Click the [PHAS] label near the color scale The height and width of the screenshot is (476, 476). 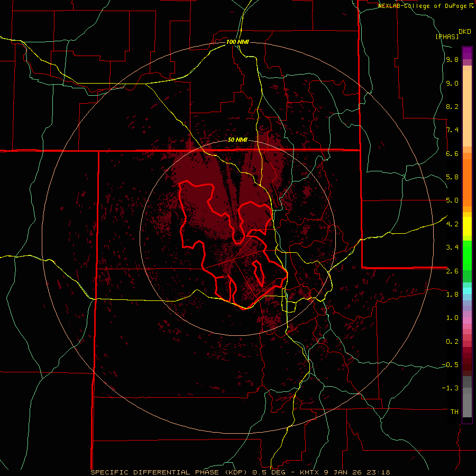pos(447,36)
